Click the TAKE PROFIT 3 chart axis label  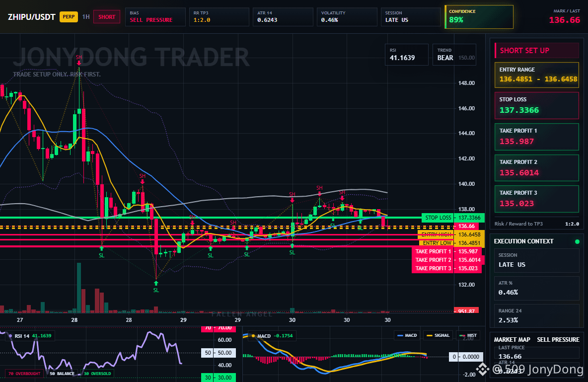tap(446, 268)
